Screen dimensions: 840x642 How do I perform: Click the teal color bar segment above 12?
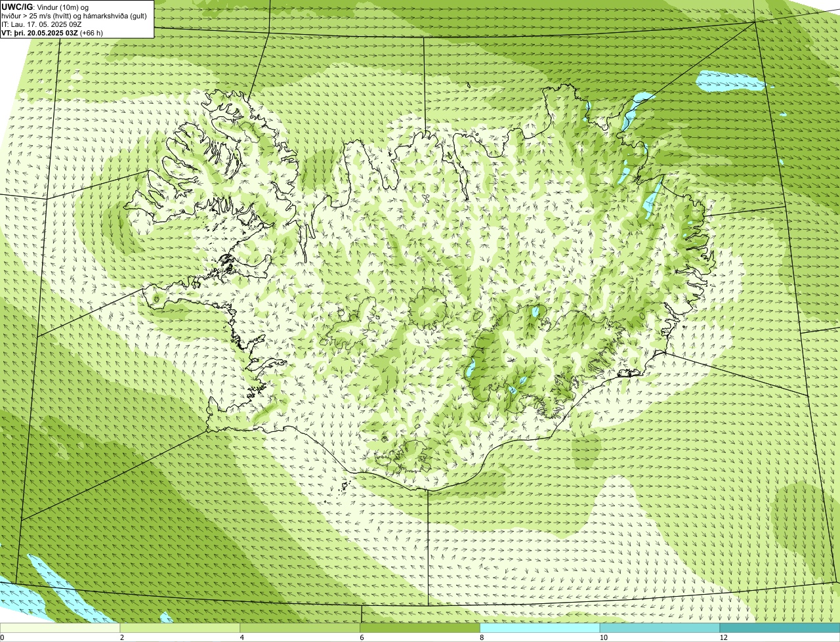[780, 628]
